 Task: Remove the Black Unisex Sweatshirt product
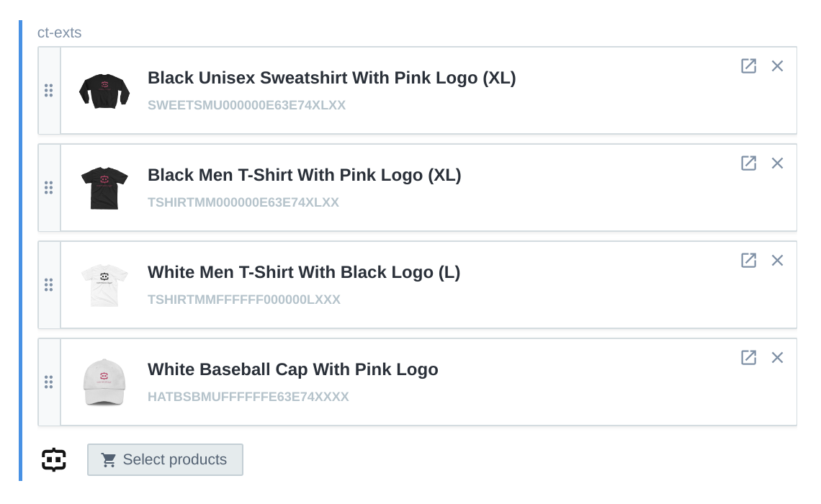[777, 66]
